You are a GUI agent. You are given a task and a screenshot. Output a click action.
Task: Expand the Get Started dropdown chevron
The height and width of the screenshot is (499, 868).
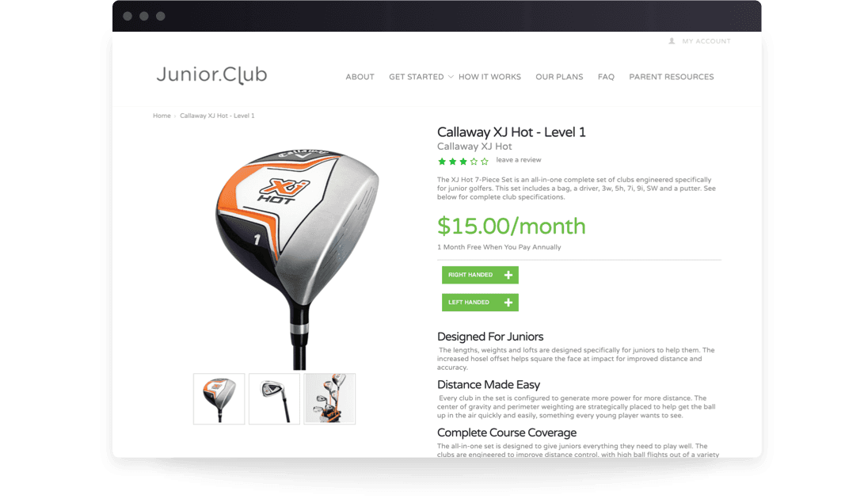coord(451,77)
